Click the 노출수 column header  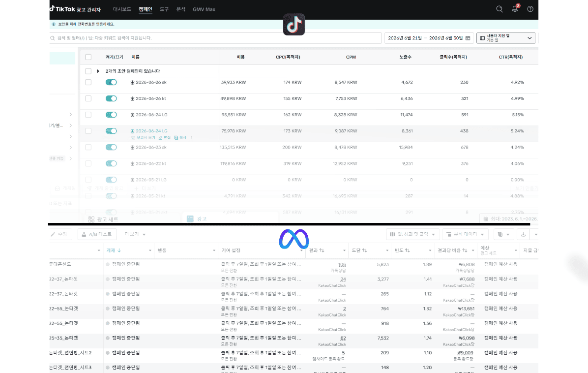(x=406, y=57)
